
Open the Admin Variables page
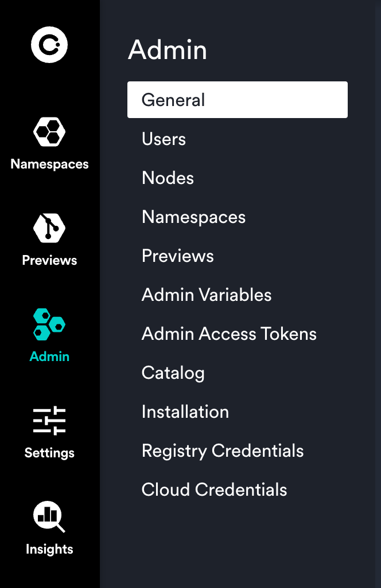pyautogui.click(x=206, y=295)
